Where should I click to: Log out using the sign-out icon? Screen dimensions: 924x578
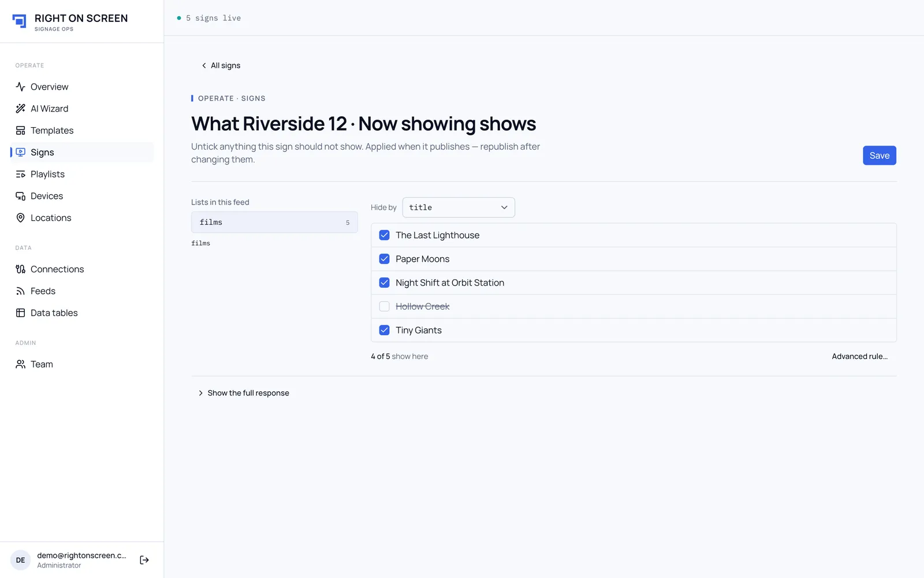(x=144, y=560)
